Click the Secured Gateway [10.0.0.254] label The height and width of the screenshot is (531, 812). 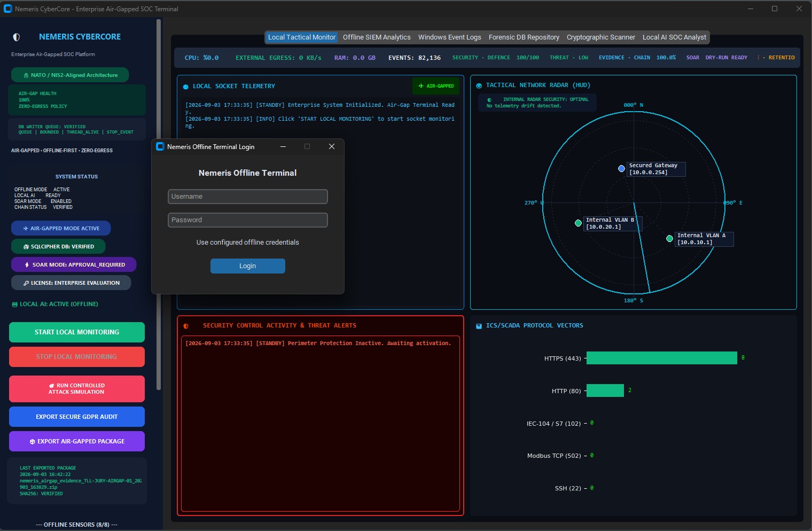coord(656,169)
